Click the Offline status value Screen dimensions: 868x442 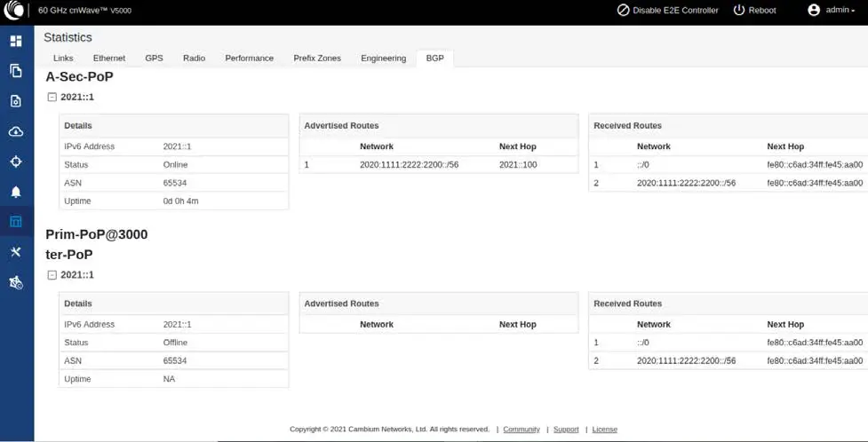(175, 343)
